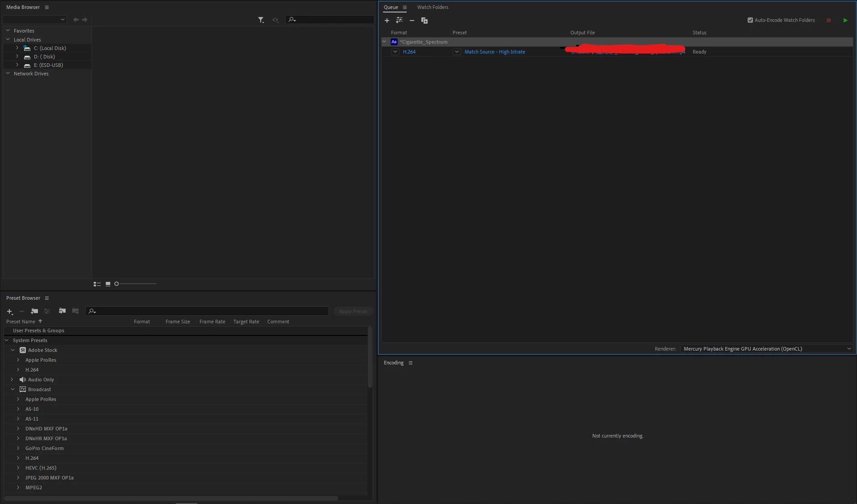Open preset dropdown arrow beside Match Source

coord(457,52)
